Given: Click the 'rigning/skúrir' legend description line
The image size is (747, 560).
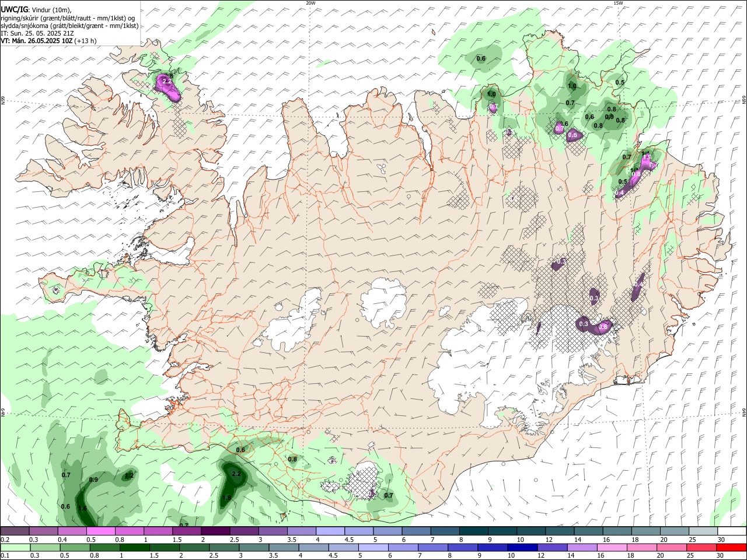Looking at the screenshot, I should 68,17.
